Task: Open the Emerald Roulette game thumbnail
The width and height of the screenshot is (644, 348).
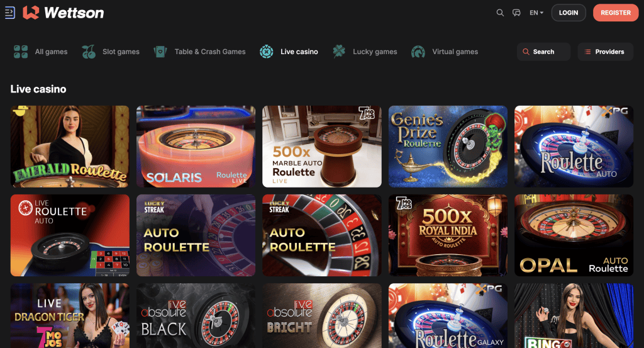Action: click(x=70, y=147)
